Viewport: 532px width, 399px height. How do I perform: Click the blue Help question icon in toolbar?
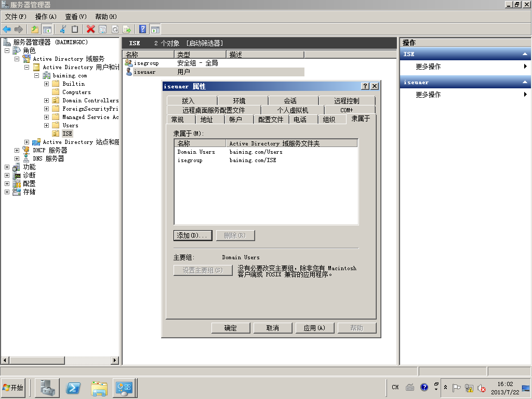tap(143, 30)
